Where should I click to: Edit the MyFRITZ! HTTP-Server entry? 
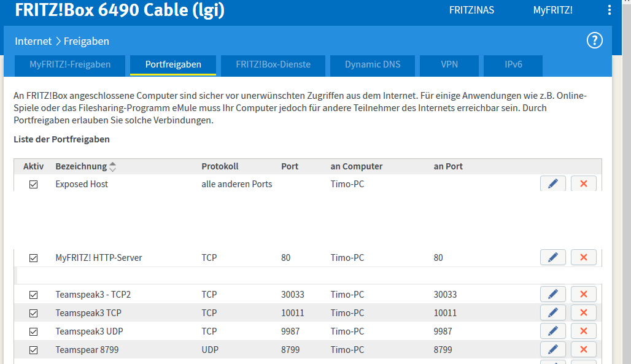point(552,257)
